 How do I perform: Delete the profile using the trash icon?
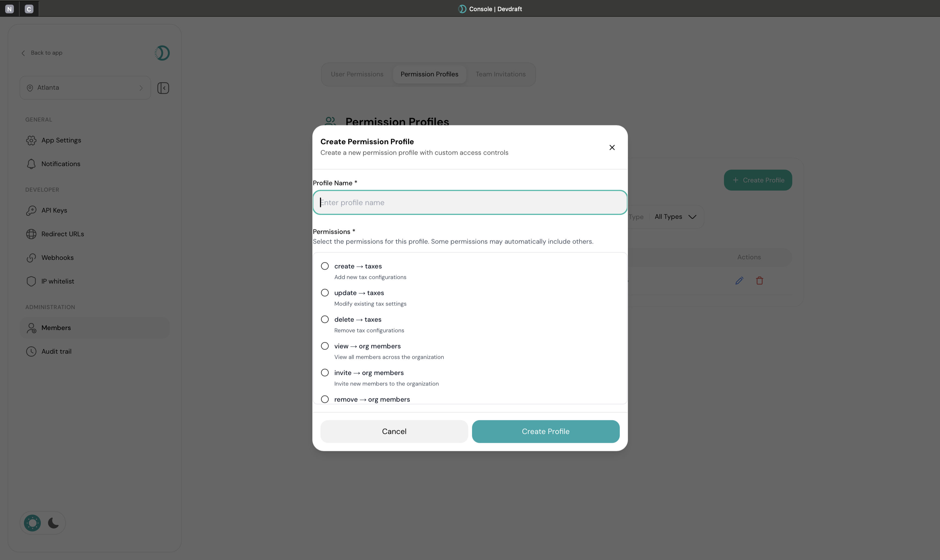[x=759, y=280]
